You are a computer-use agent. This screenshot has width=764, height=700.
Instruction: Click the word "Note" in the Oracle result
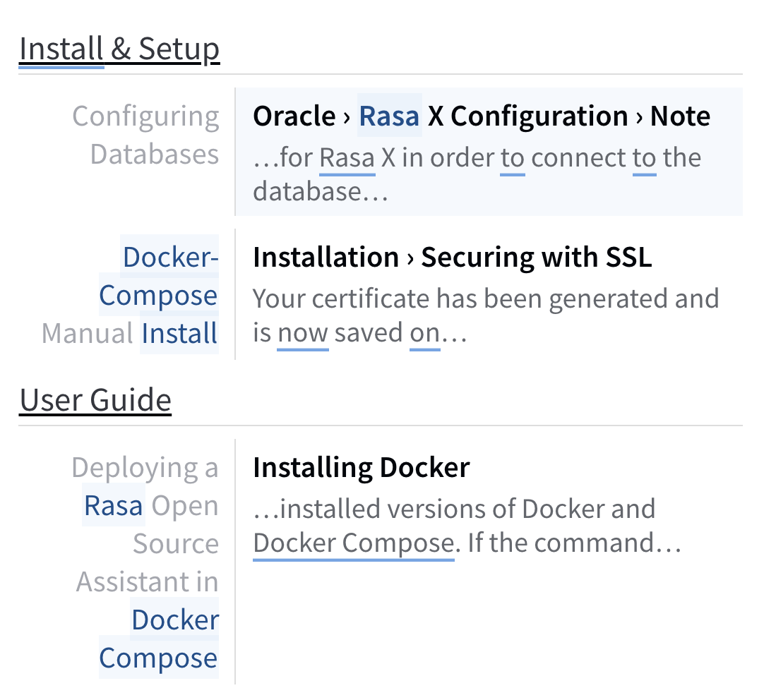pos(680,116)
